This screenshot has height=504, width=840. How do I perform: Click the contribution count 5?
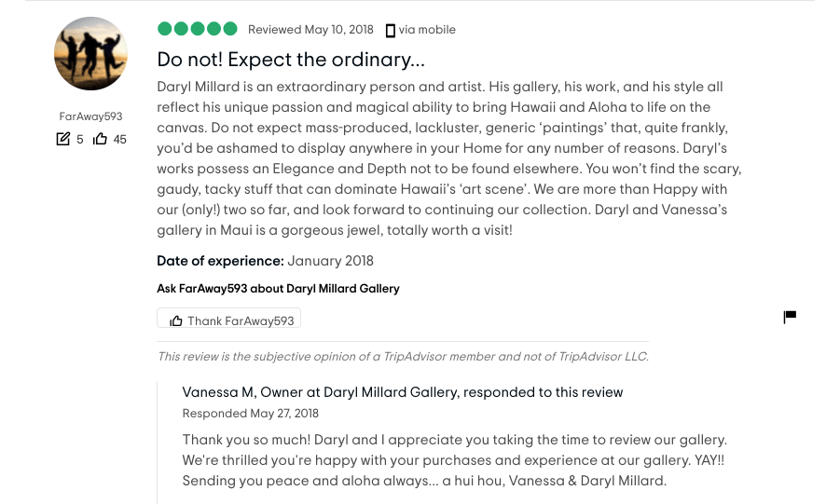80,140
